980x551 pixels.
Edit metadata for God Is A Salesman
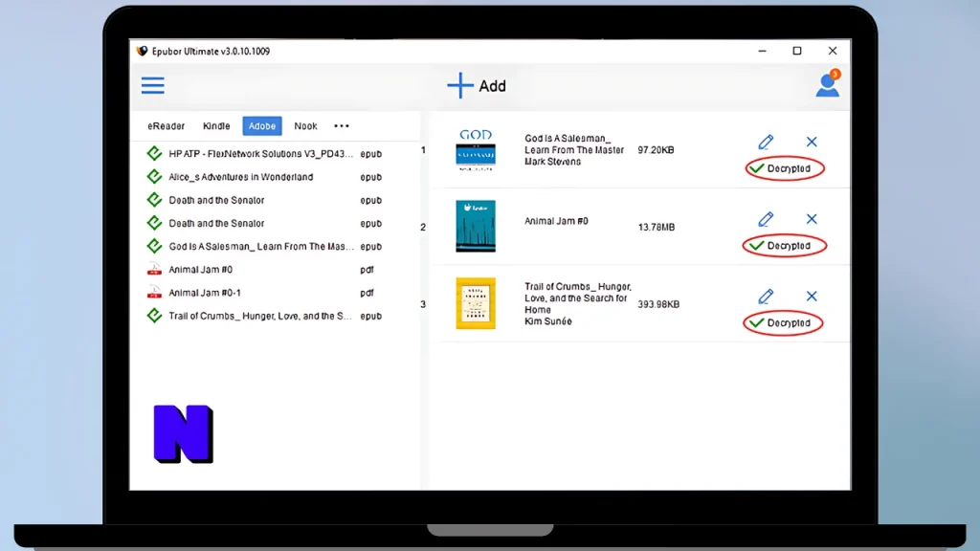pos(766,142)
